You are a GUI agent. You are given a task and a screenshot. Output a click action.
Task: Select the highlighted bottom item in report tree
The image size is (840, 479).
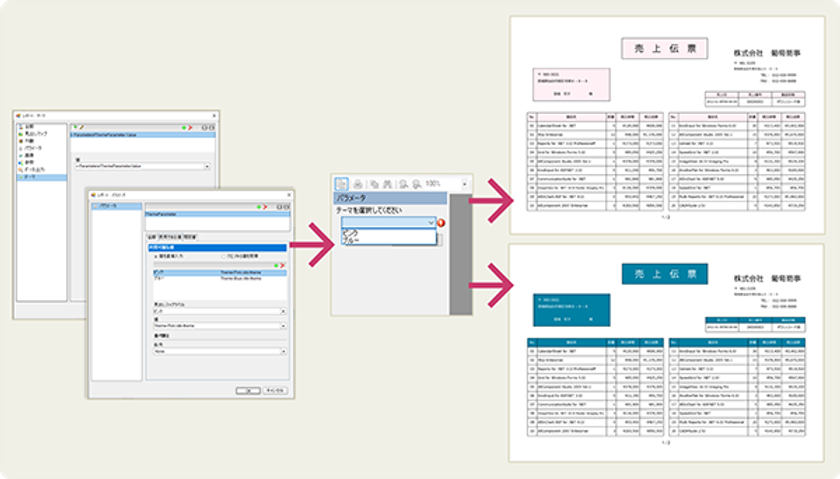tap(42, 177)
